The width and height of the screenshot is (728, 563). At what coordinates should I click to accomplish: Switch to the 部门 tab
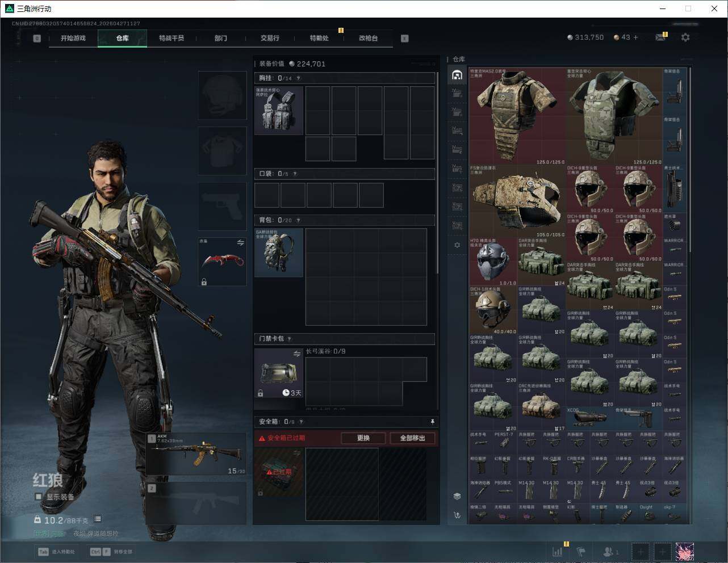point(221,38)
